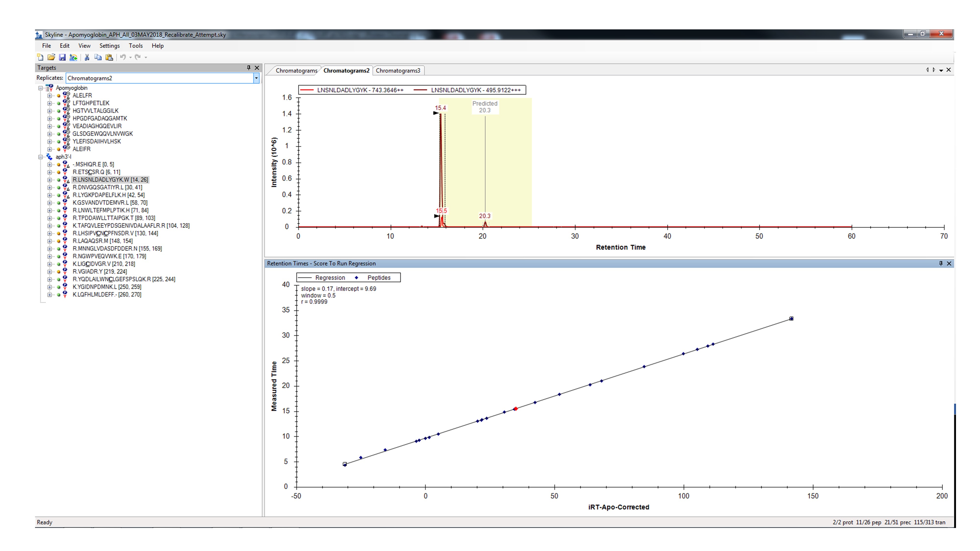The height and width of the screenshot is (551, 980).
Task: Click the Copy toolbar icon
Action: click(x=98, y=57)
